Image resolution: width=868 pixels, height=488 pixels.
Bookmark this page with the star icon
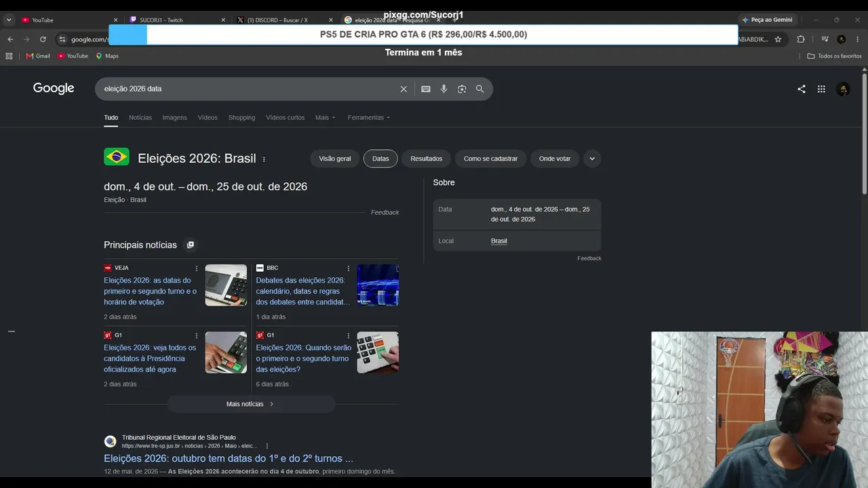pos(778,39)
